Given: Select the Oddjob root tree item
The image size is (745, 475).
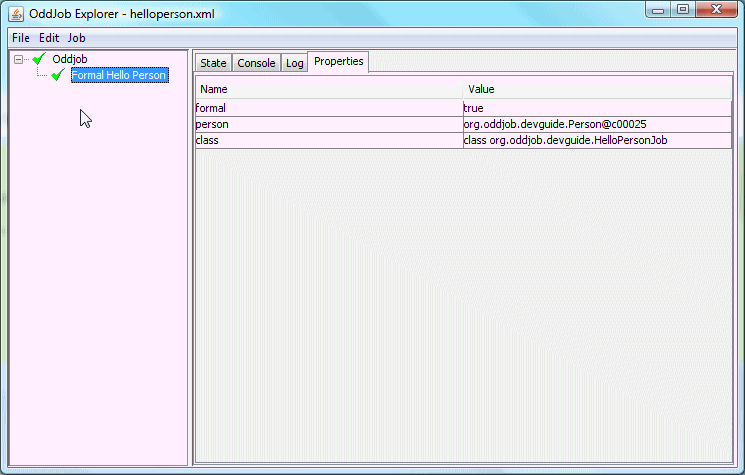Looking at the screenshot, I should coord(69,59).
